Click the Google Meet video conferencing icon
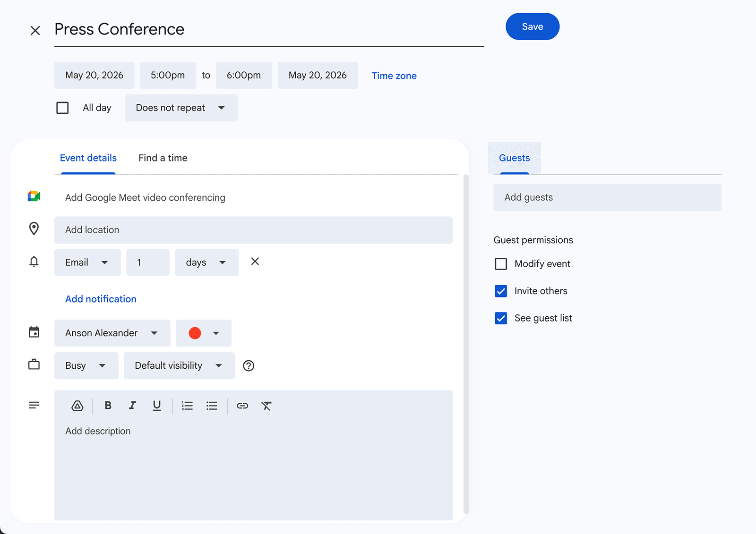The image size is (756, 534). (34, 196)
